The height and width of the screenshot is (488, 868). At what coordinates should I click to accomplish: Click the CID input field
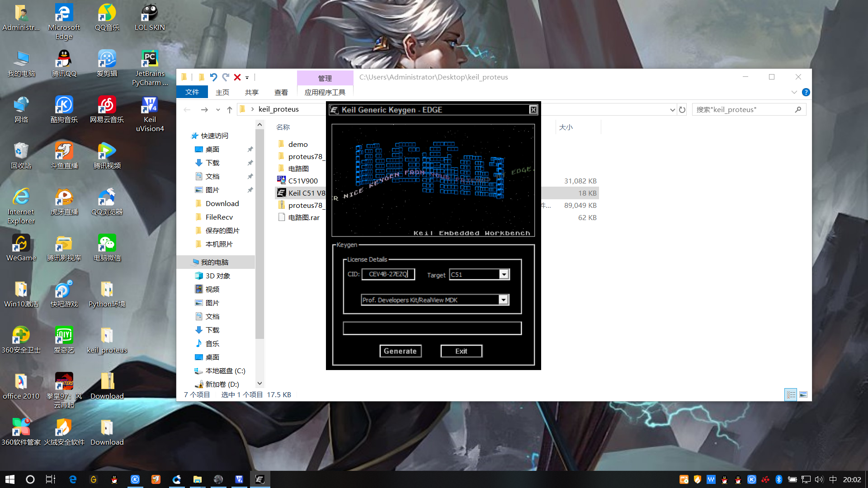[388, 274]
